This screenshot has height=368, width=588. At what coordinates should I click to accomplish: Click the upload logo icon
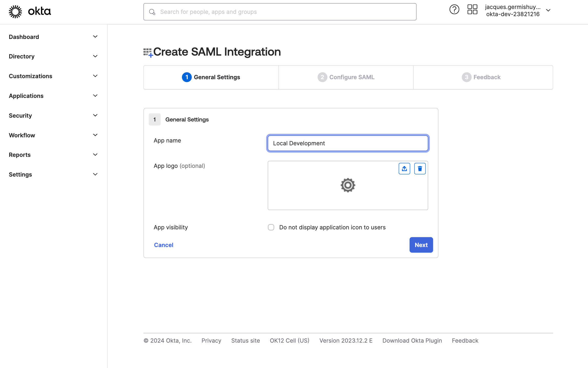click(404, 169)
